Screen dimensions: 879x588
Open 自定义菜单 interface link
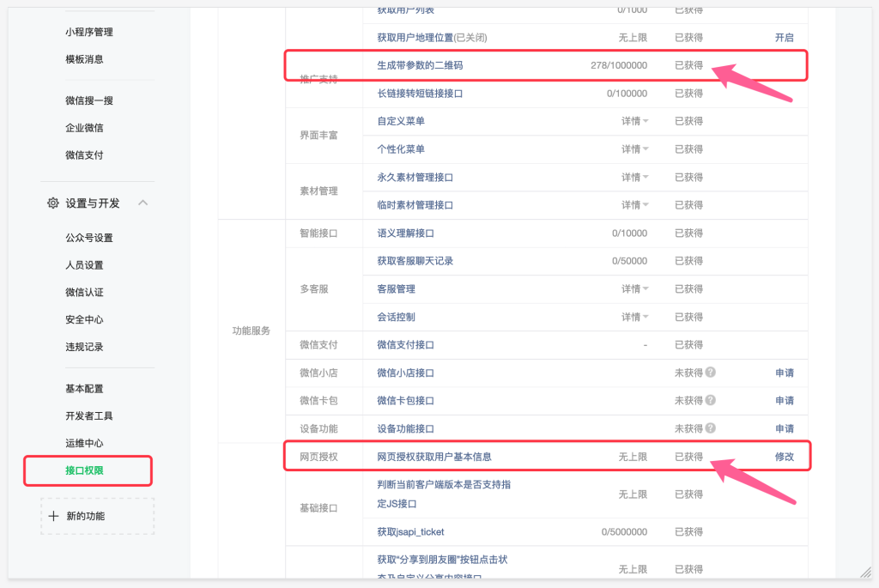point(401,121)
